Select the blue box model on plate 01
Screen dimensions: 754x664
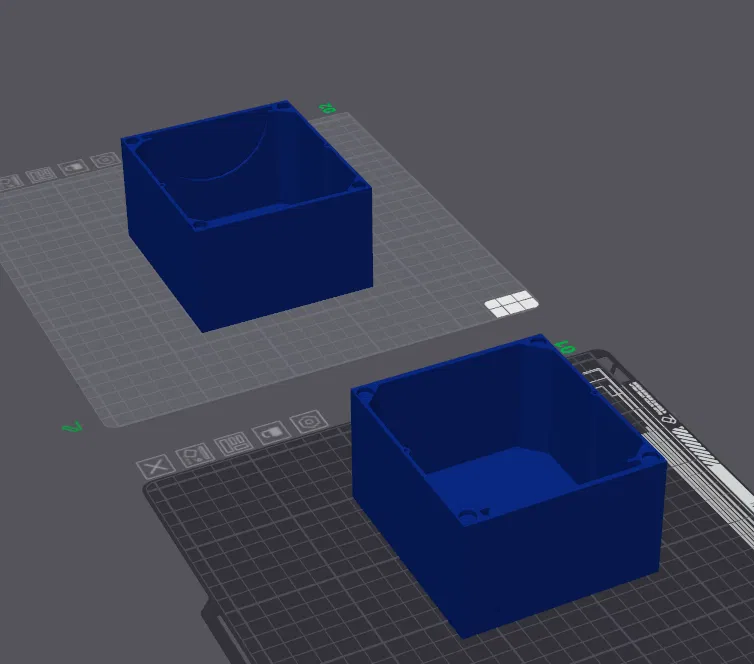(507, 486)
